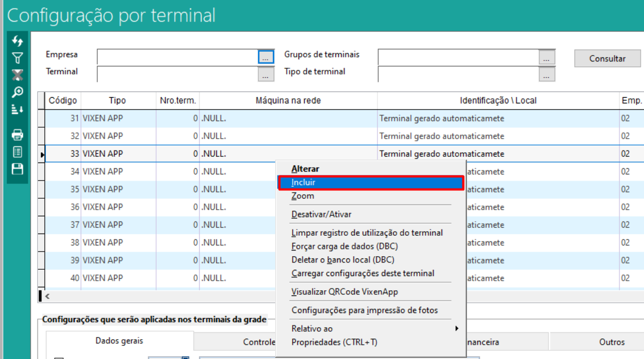This screenshot has height=359, width=644.
Task: Select Desativar/Ativar in context menu
Action: click(321, 214)
